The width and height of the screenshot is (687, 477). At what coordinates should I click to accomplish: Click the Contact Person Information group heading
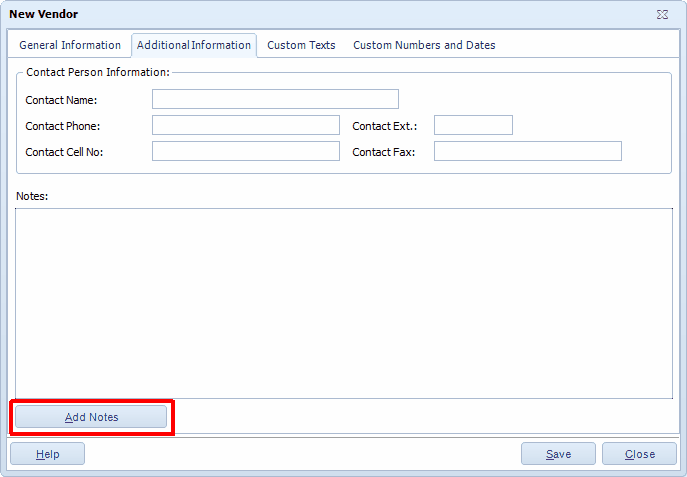click(x=98, y=72)
